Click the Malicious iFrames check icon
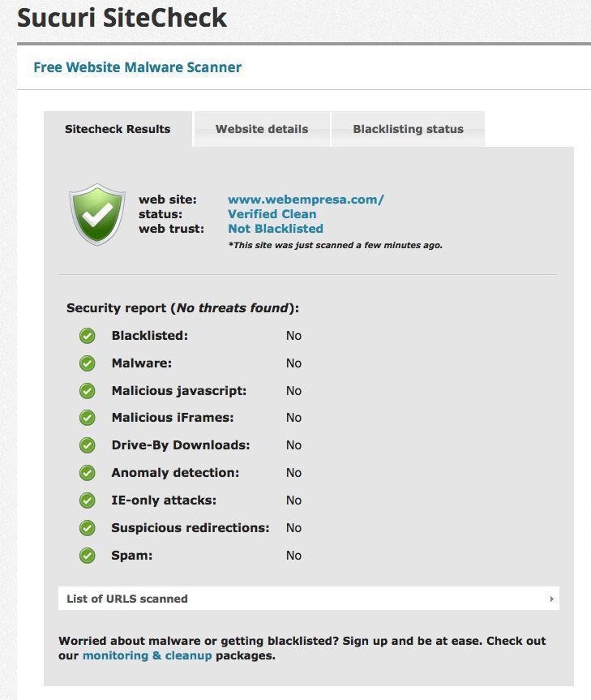Viewport: 591px width, 700px height. point(87,418)
